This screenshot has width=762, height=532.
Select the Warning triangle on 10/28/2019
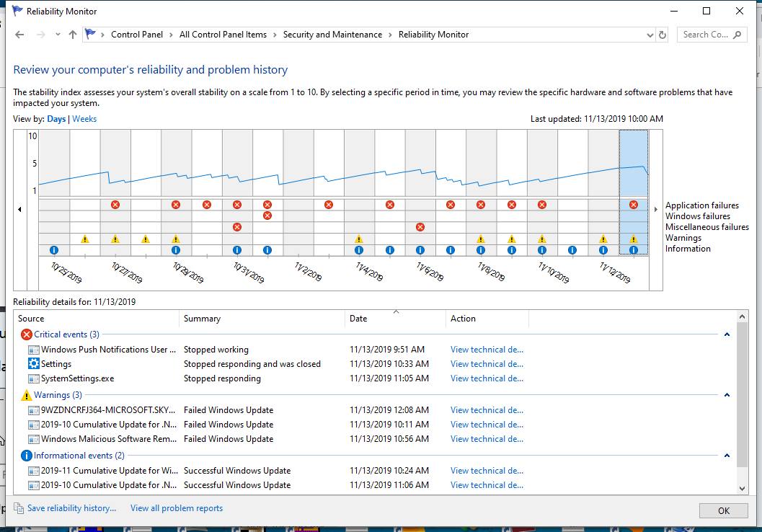point(146,239)
